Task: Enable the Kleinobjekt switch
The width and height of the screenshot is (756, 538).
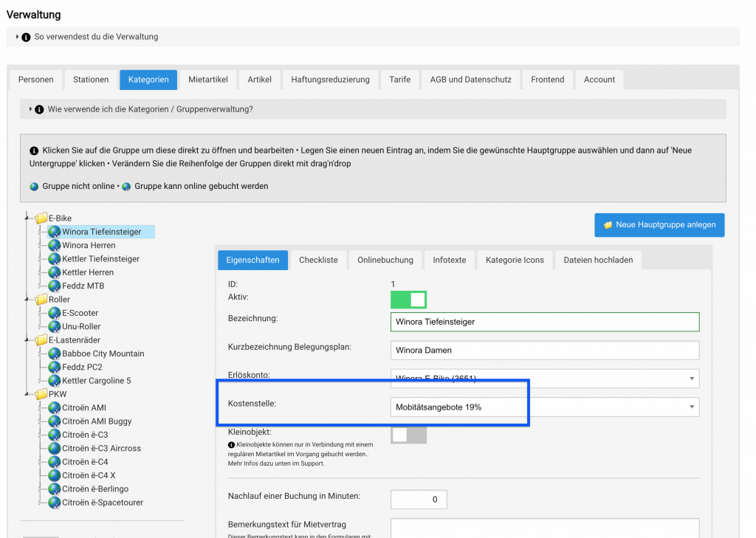Action: pyautogui.click(x=408, y=435)
